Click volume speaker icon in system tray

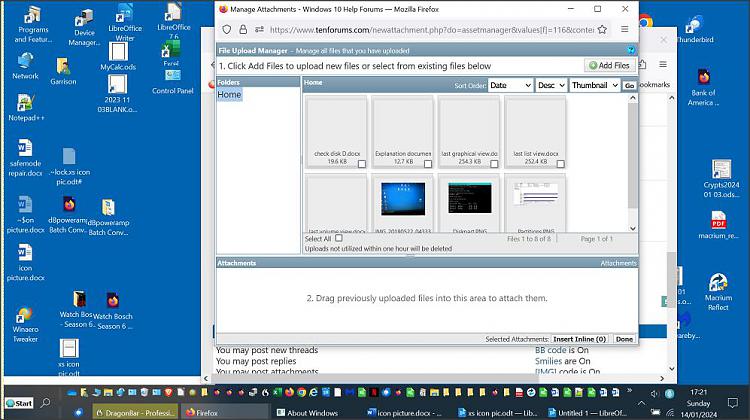click(654, 394)
